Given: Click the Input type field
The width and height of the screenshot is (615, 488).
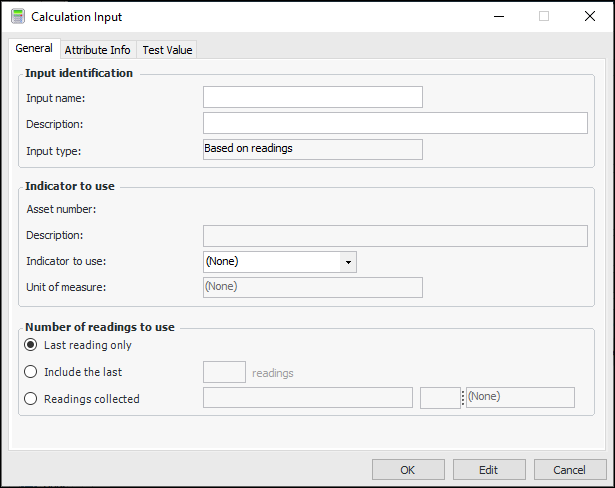Looking at the screenshot, I should [312, 149].
